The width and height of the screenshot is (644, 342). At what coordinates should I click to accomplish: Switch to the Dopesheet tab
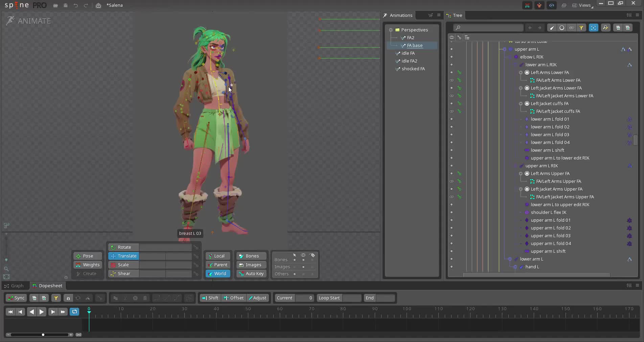(x=47, y=286)
